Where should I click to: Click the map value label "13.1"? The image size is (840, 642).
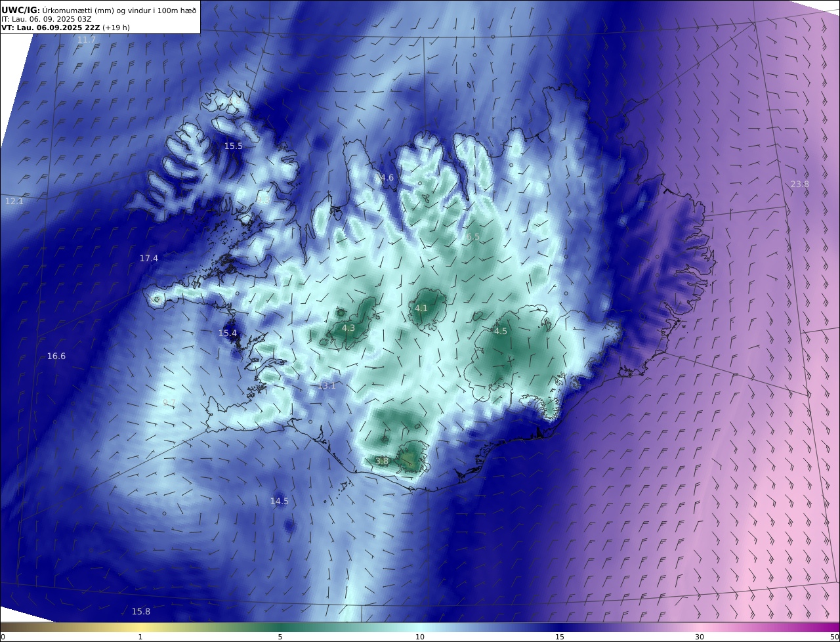tap(327, 386)
